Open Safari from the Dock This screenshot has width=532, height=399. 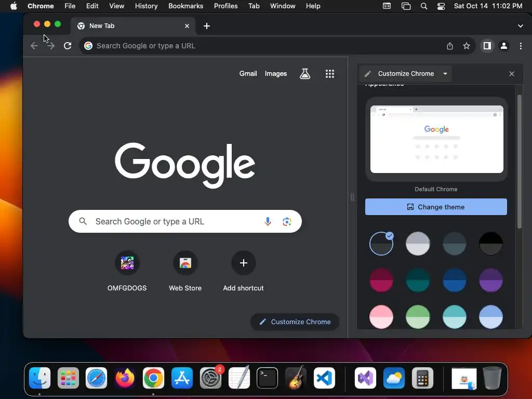[96, 378]
